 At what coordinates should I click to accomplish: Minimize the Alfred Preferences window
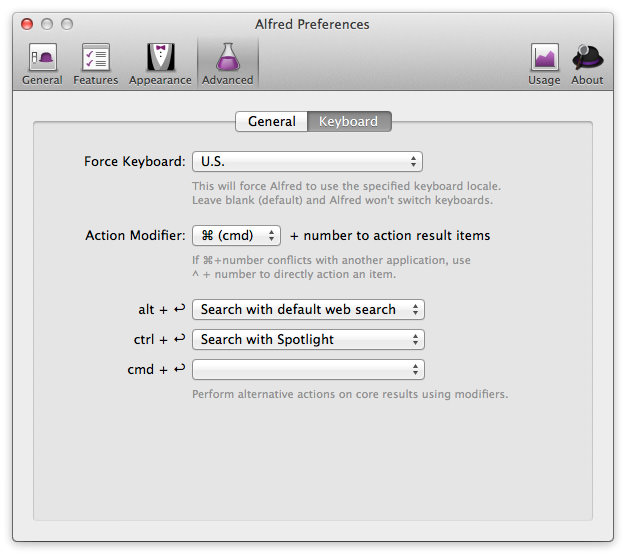click(x=47, y=24)
